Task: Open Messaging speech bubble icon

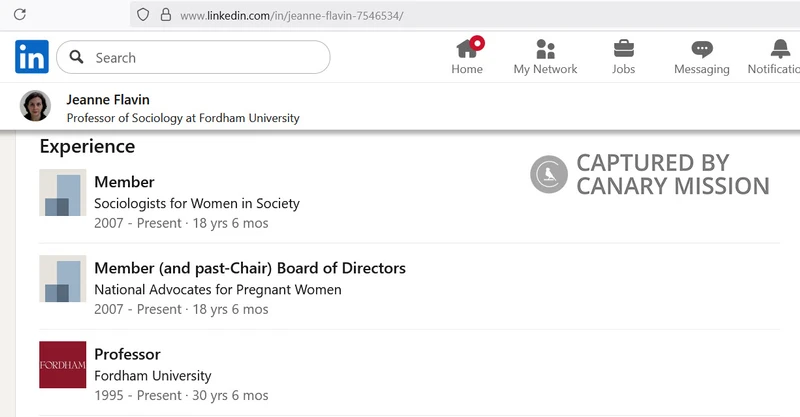Action: pos(702,49)
